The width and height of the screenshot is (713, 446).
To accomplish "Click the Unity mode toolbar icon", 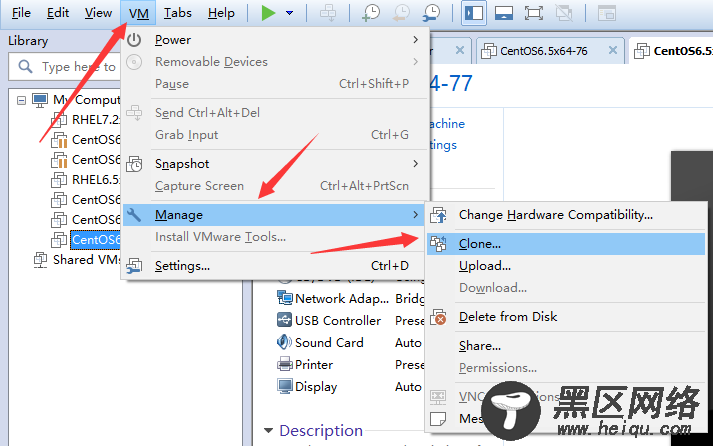I will 564,13.
